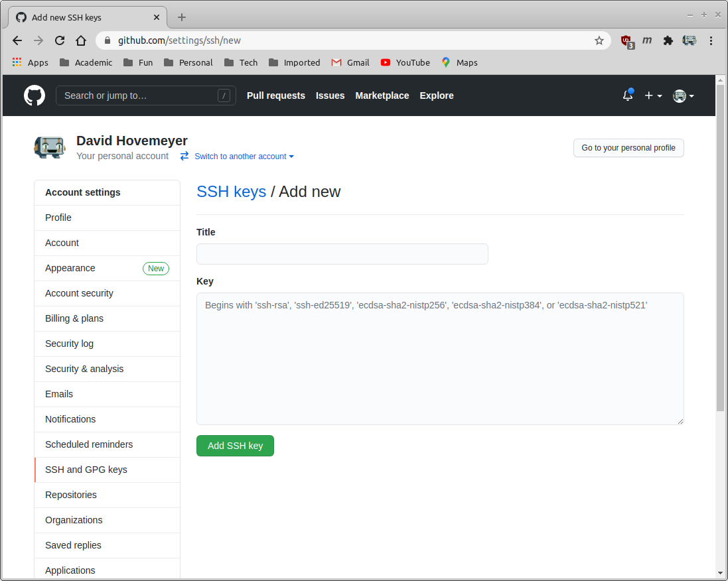The image size is (728, 581).
Task: Open the create new dropdown next to plus
Action: pyautogui.click(x=653, y=96)
